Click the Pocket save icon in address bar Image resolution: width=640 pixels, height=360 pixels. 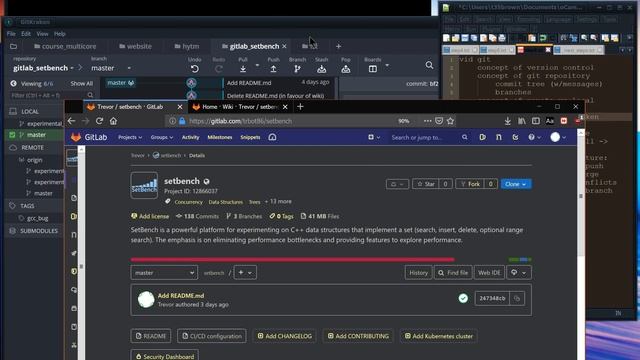click(439, 121)
